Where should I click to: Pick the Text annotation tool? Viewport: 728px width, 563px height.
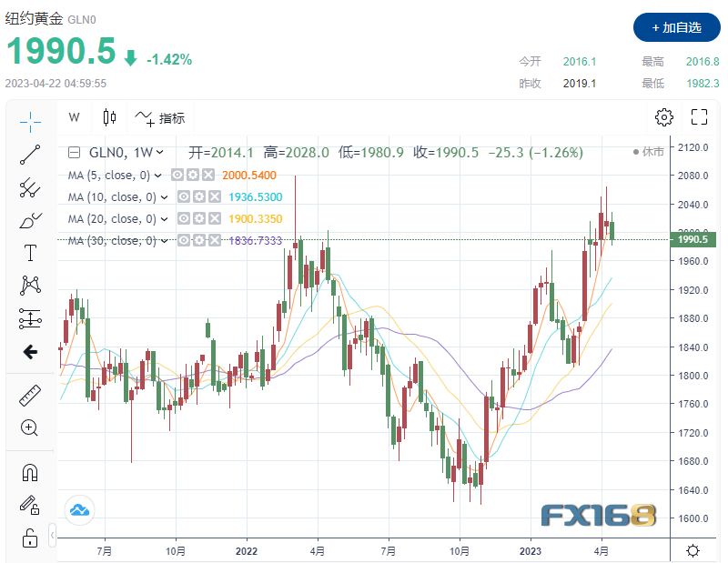click(30, 253)
